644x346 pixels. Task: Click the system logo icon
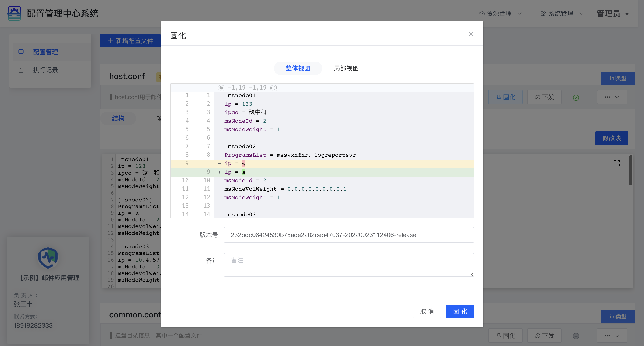point(14,13)
